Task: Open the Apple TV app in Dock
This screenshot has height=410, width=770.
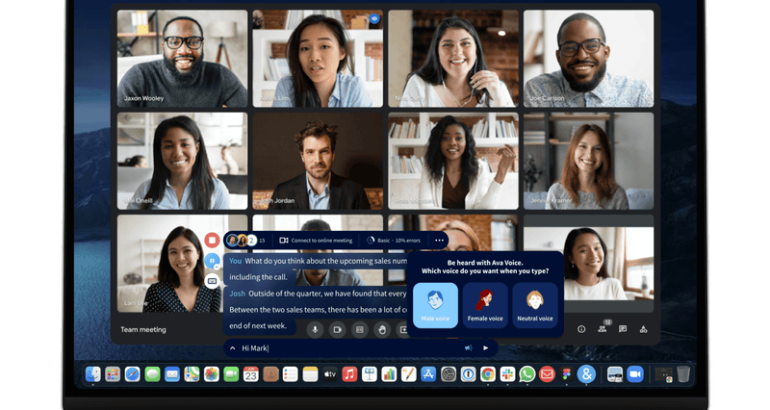Action: (x=329, y=374)
